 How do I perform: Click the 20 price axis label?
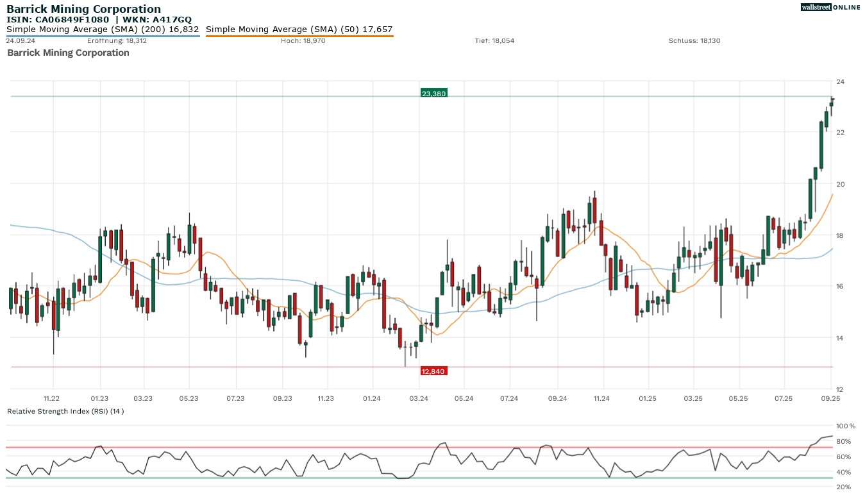(840, 184)
